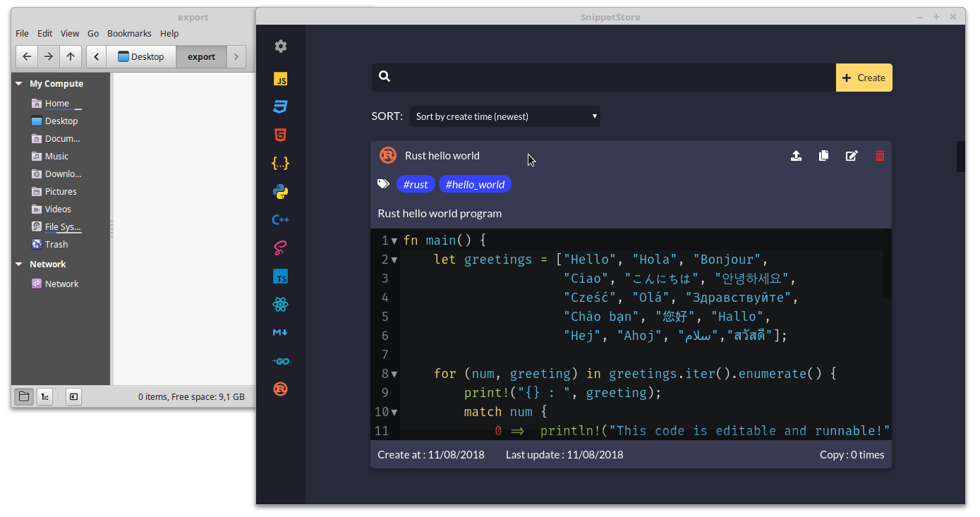
Task: Open the Help menu
Action: [169, 33]
